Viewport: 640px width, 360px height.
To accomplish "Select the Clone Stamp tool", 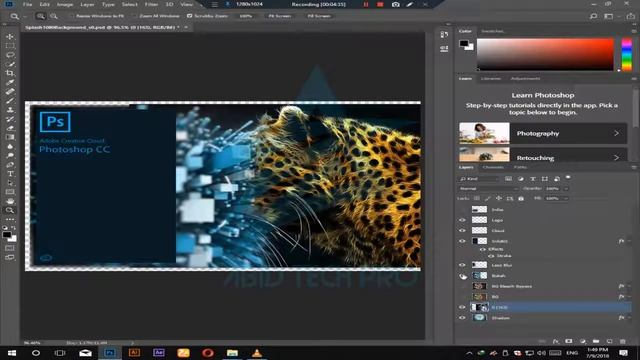I will tap(10, 110).
